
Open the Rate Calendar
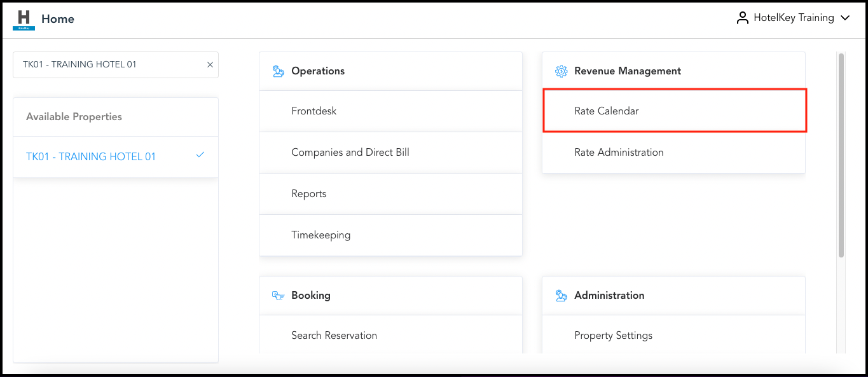point(606,111)
